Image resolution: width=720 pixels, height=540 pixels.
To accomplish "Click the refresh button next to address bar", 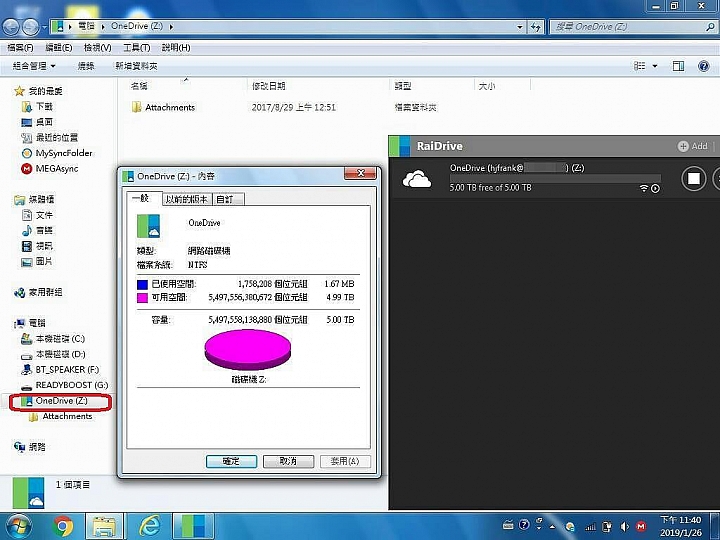I will coord(535,27).
